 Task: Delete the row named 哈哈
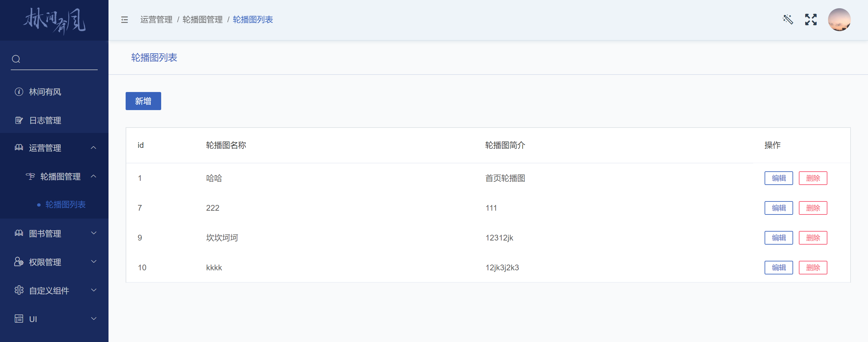813,178
